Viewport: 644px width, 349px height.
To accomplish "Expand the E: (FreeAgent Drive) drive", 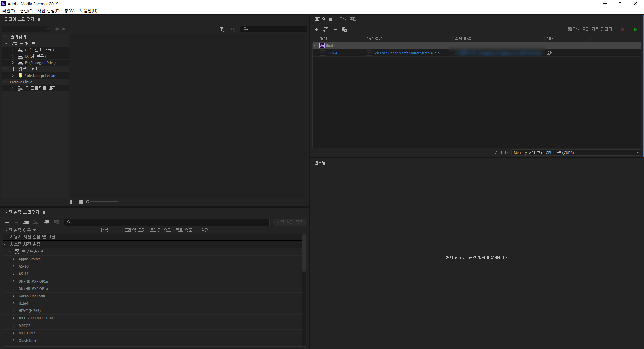I will click(13, 63).
